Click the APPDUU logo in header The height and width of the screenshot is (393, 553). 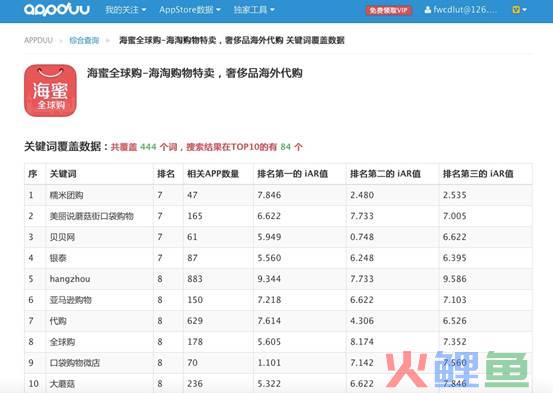[57, 9]
